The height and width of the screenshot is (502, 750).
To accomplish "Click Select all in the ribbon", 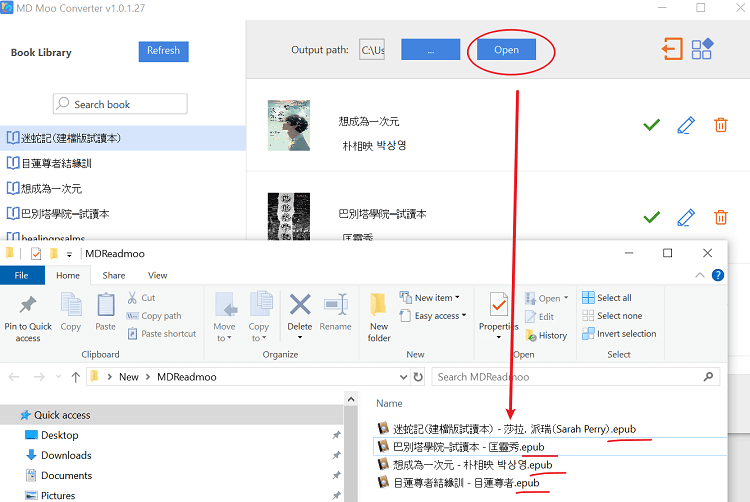I will click(607, 298).
